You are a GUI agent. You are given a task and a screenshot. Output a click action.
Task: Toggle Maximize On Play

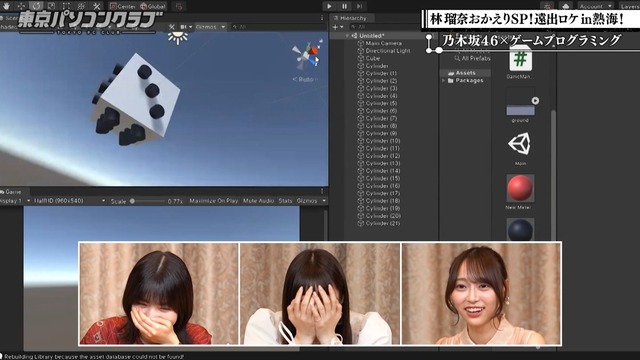213,201
